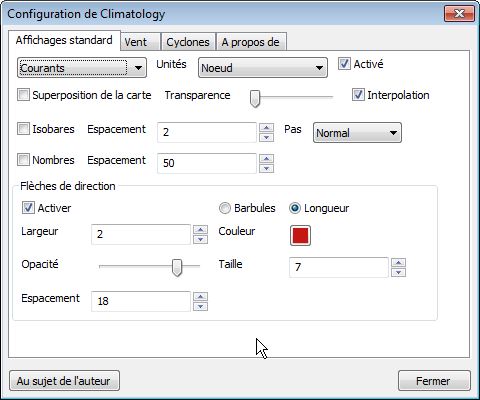Select the Barbules radio button
480x400 pixels.
click(225, 208)
